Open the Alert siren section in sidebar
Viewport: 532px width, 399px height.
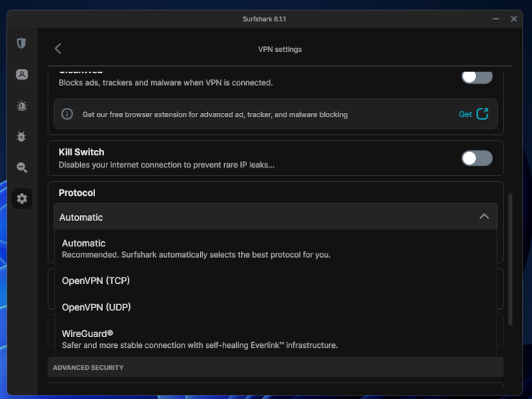pos(22,106)
